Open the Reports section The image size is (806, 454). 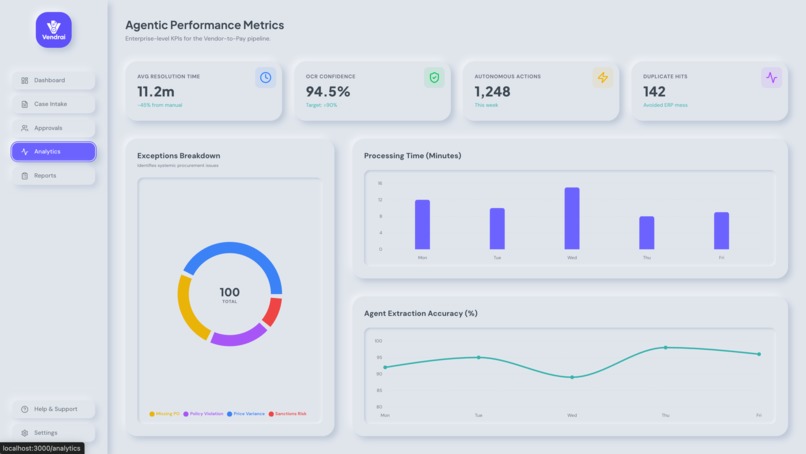coord(53,176)
